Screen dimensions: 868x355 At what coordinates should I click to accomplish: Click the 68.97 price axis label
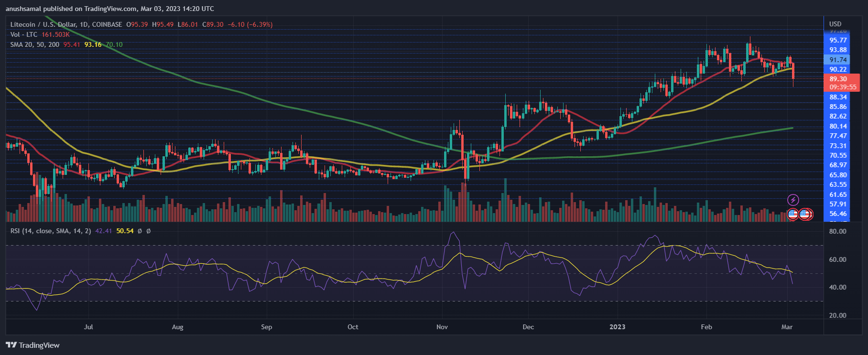tap(838, 165)
